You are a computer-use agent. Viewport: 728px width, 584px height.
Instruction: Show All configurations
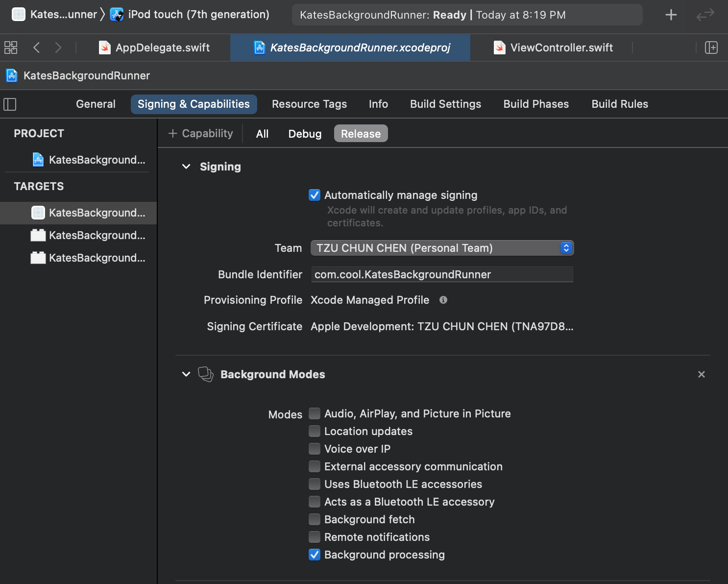pos(262,134)
